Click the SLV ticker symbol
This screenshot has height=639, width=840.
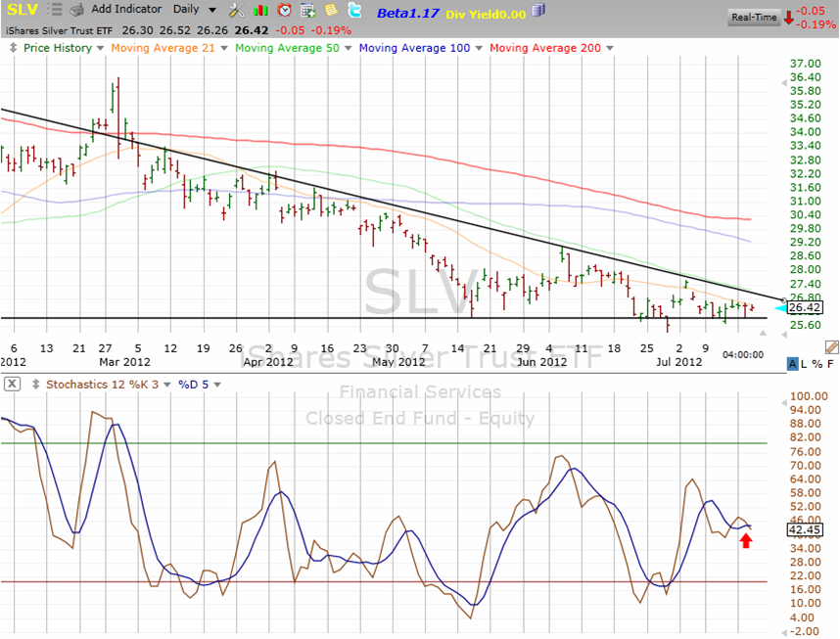(22, 10)
